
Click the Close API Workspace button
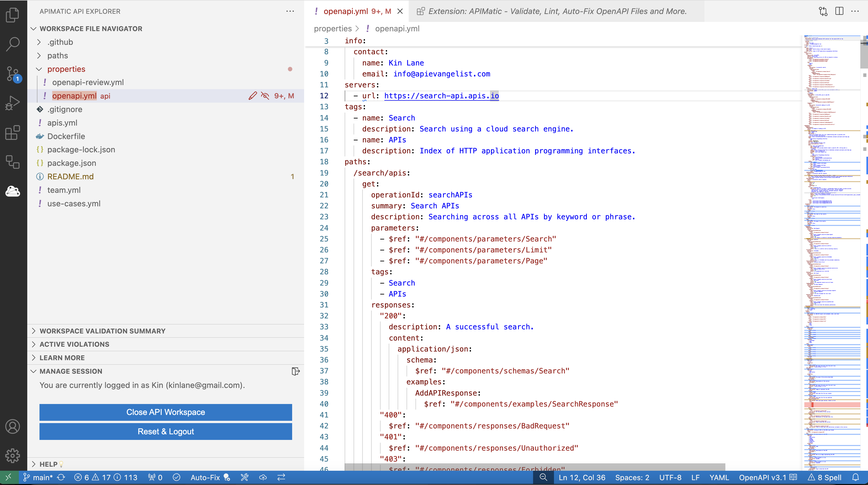click(x=166, y=412)
